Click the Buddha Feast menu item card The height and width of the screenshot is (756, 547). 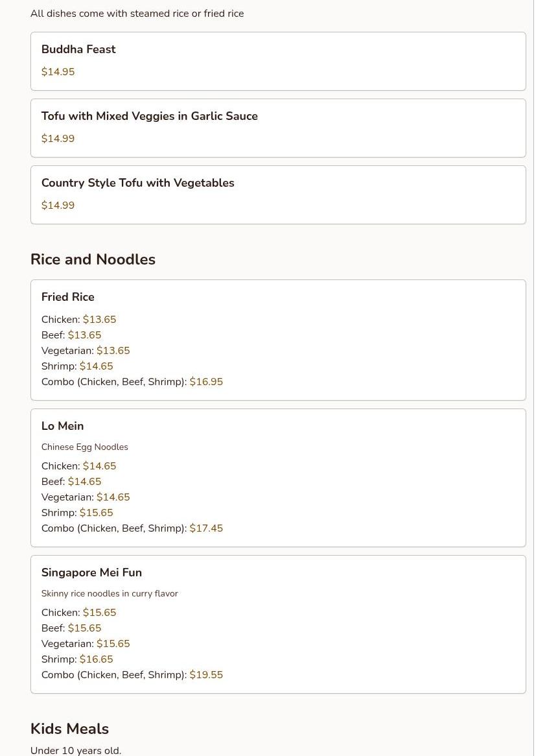click(x=277, y=61)
